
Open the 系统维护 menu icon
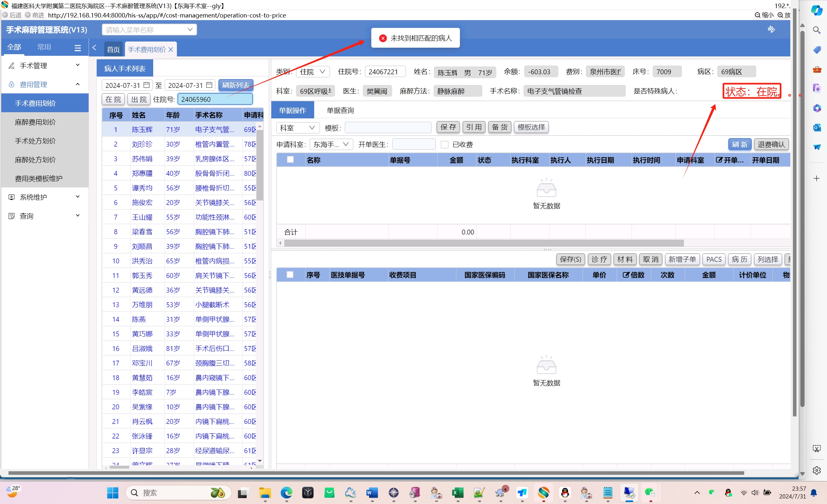click(x=11, y=197)
